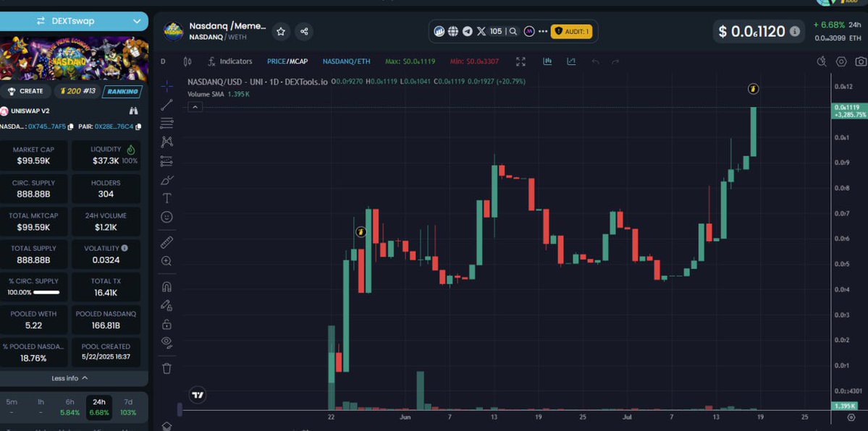Redo last chart action

pos(615,61)
